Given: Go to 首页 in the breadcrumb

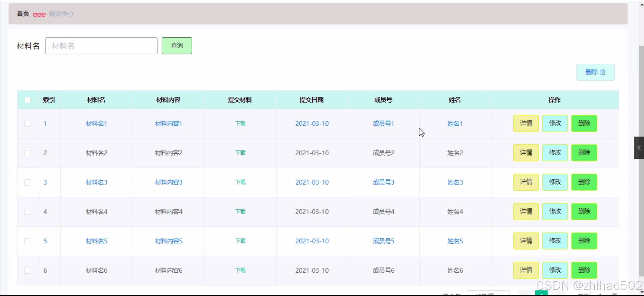Looking at the screenshot, I should click(x=23, y=14).
